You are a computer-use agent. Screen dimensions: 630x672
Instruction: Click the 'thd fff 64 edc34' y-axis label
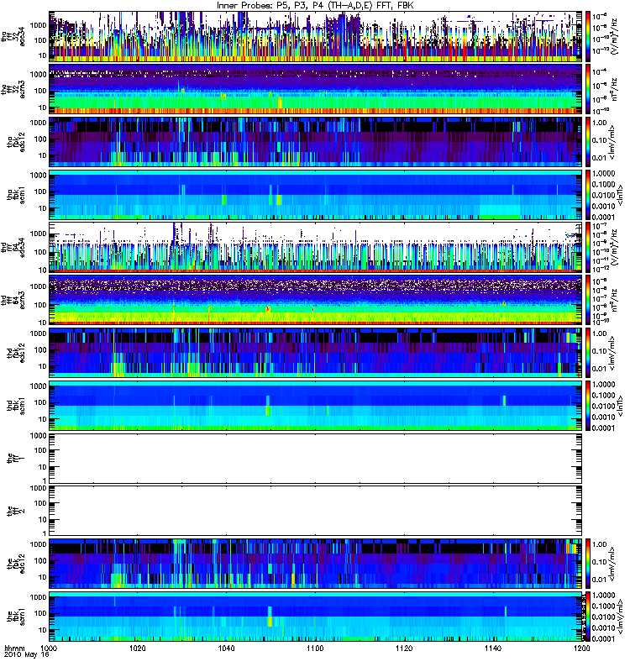point(13,248)
